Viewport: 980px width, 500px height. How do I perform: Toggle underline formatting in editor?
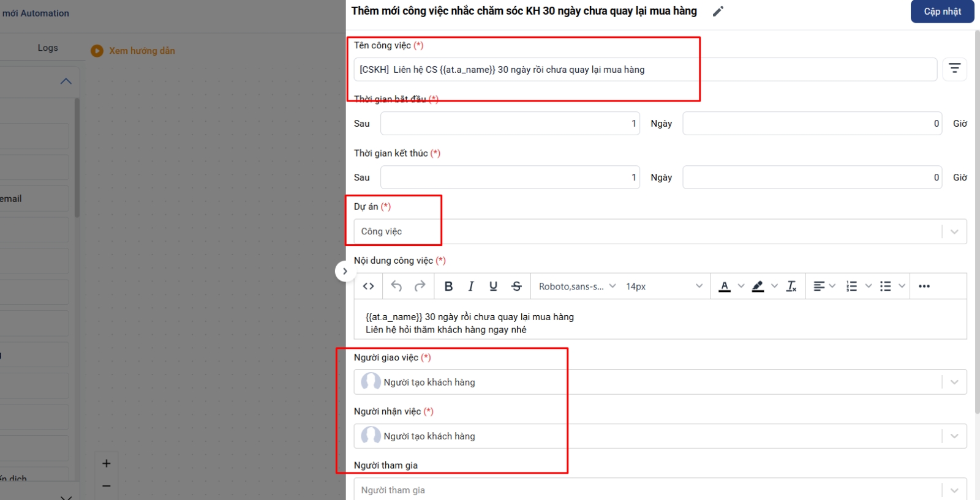[x=493, y=286]
